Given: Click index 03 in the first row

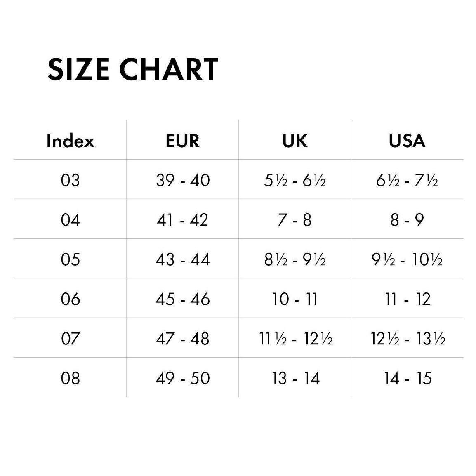Looking at the screenshot, I should [x=70, y=180].
